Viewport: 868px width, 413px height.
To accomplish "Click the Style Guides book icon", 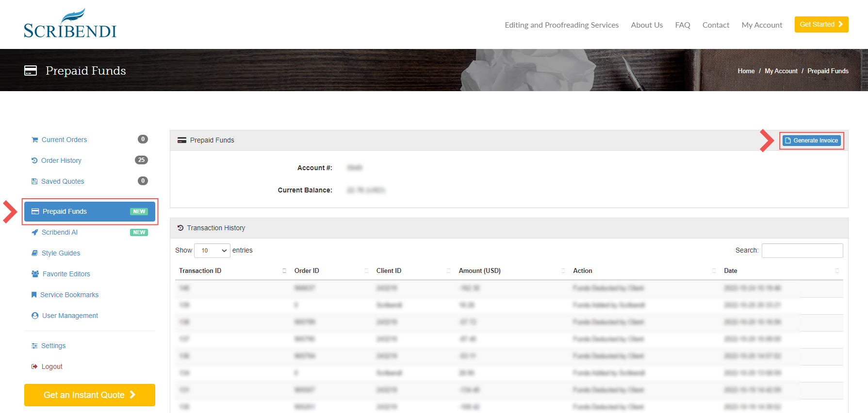I will pyautogui.click(x=35, y=253).
